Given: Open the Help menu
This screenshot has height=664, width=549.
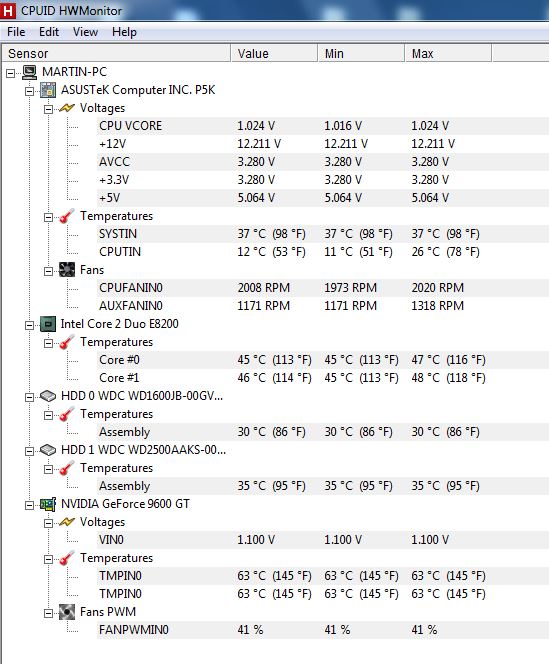Looking at the screenshot, I should pos(124,32).
